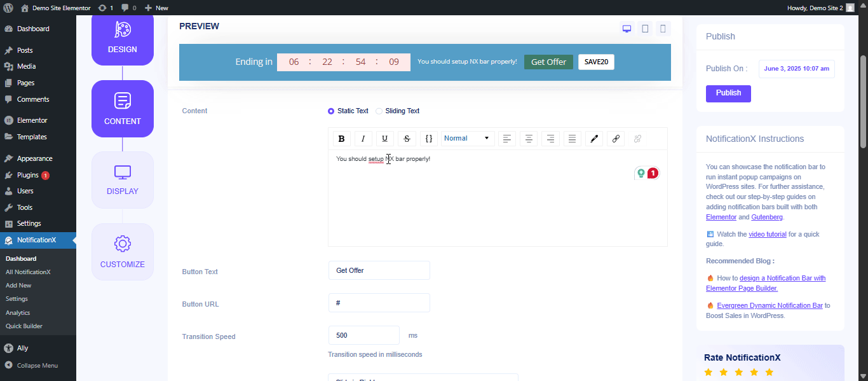Open All NotificationX submenu item
The height and width of the screenshot is (381, 868).
[28, 272]
